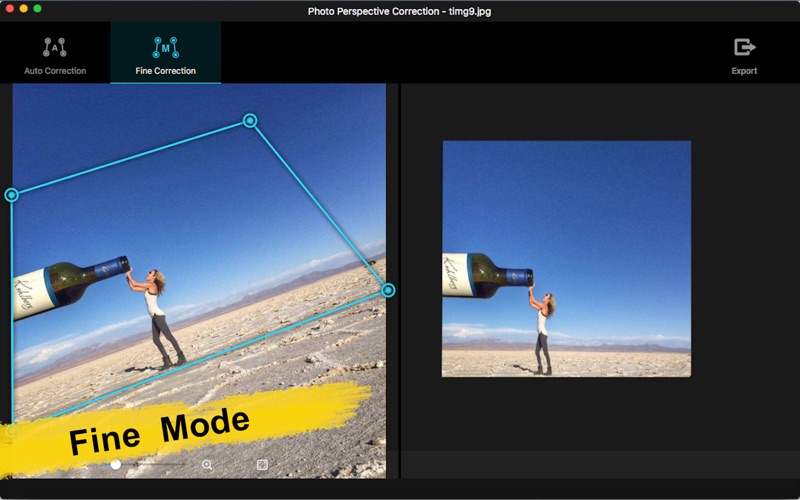Click the wine bottle in the source photo
The height and width of the screenshot is (500, 800).
[68, 282]
